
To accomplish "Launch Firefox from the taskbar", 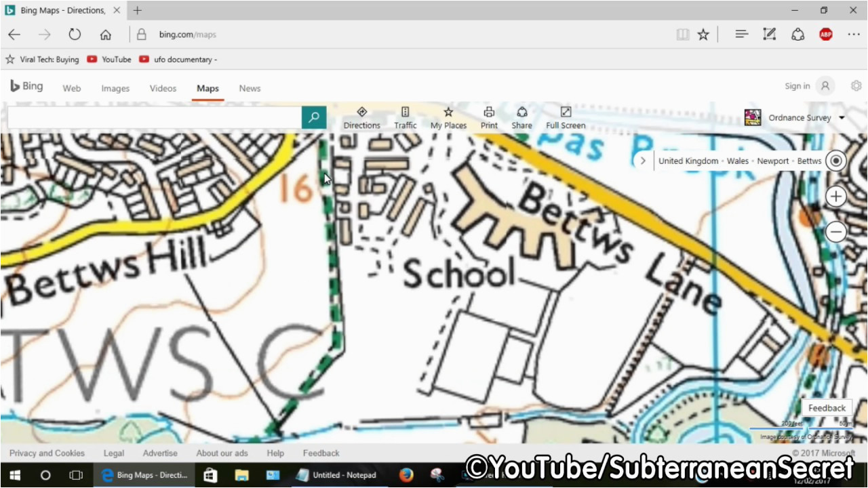I will pyautogui.click(x=406, y=475).
